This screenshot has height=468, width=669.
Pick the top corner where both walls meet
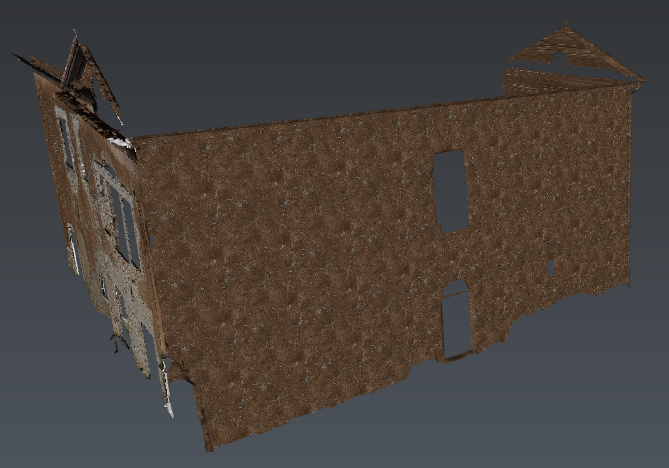tap(133, 142)
